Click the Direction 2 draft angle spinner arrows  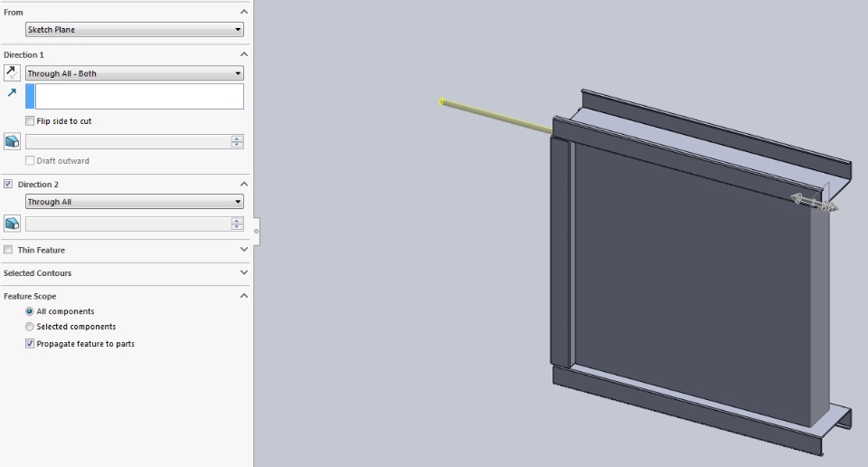[x=237, y=224]
